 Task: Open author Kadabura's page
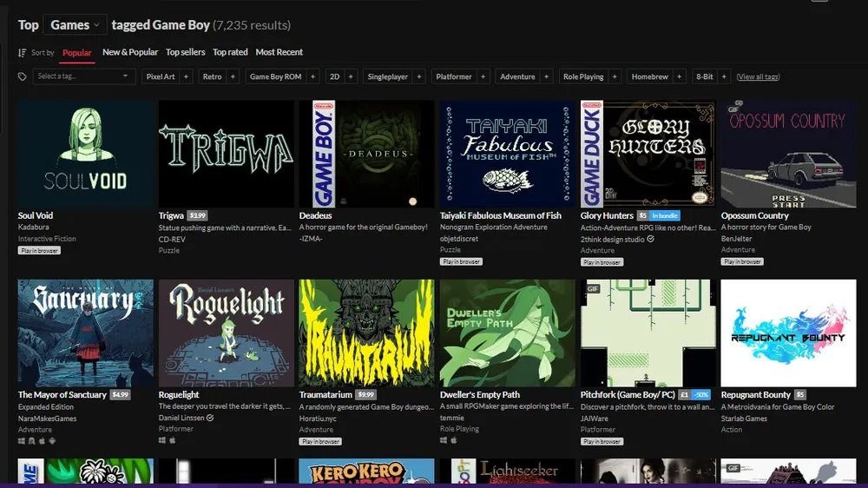tap(33, 228)
